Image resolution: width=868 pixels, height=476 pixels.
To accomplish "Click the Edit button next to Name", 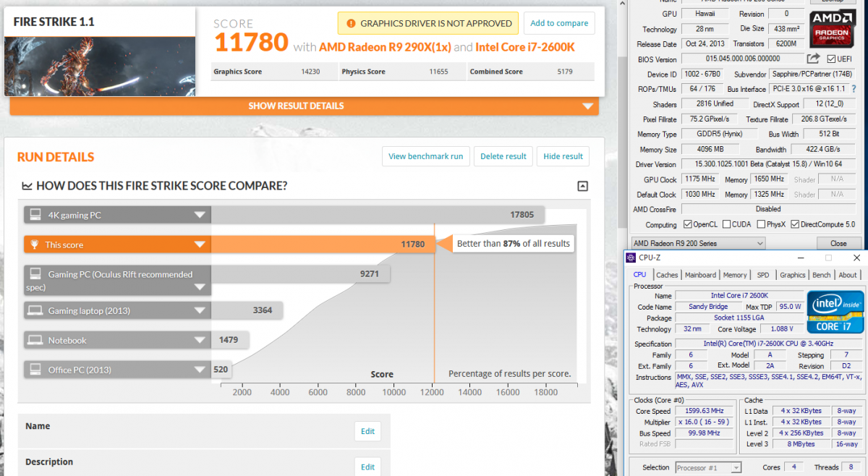I will (367, 432).
